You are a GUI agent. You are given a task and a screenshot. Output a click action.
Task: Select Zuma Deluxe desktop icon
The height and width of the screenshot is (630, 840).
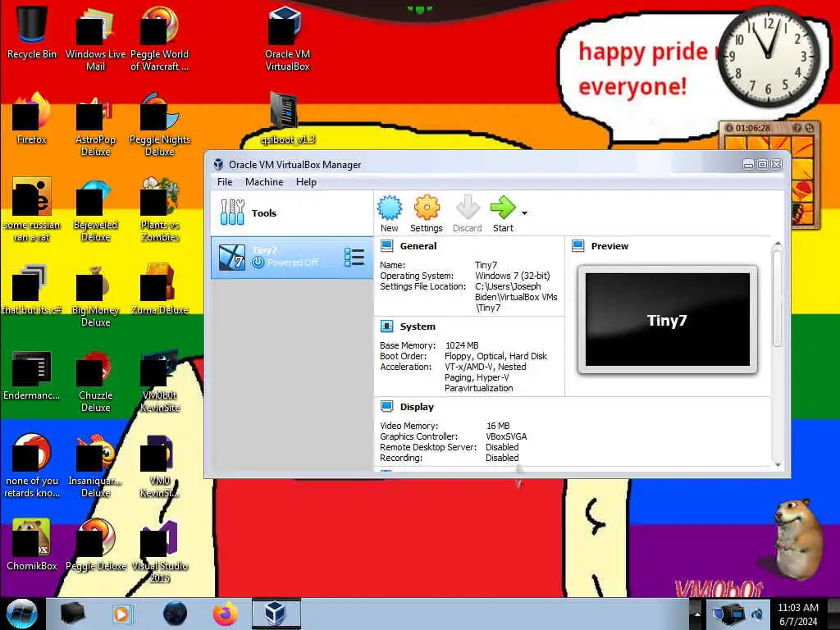click(x=160, y=289)
